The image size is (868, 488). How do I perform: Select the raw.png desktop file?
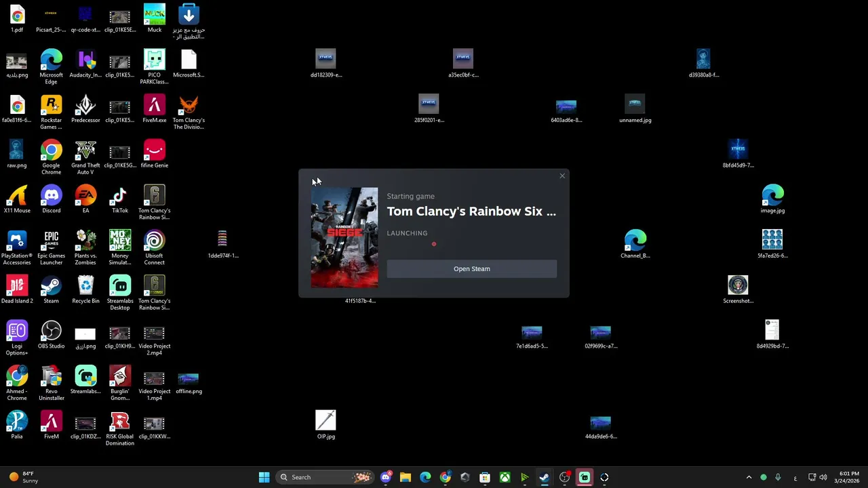pos(17,155)
